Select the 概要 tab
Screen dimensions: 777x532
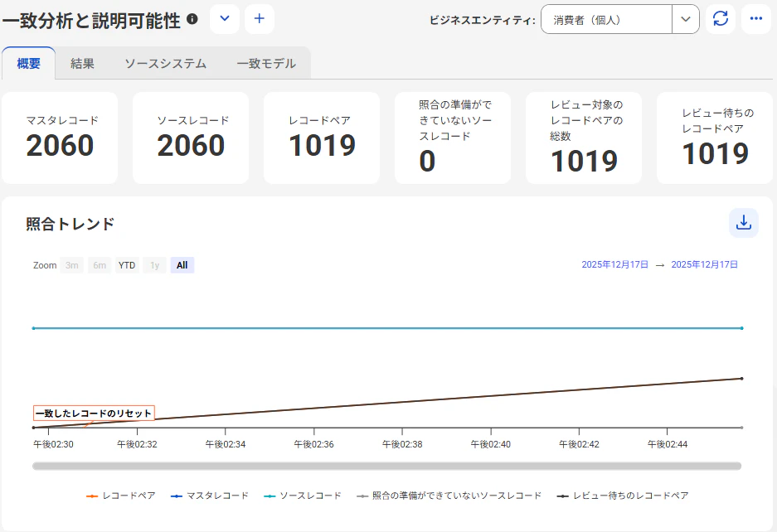[x=28, y=64]
